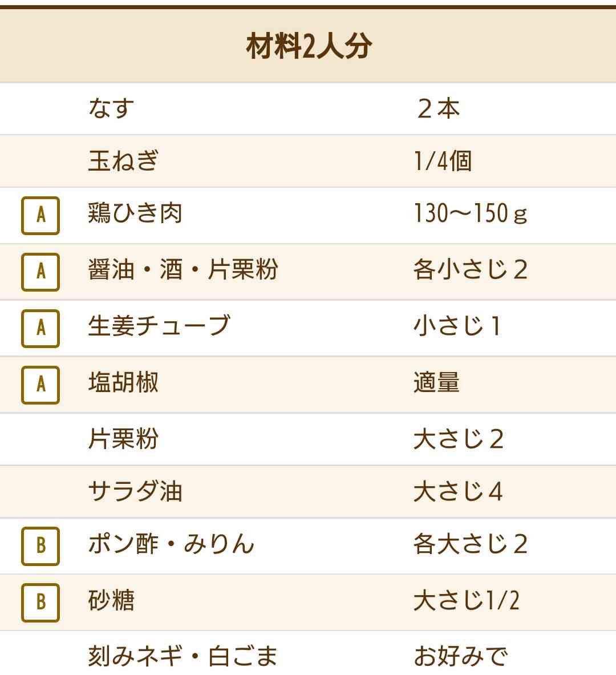Click the 刻みネギ・白ごま ingredient text
The width and height of the screenshot is (616, 675).
pos(183,656)
